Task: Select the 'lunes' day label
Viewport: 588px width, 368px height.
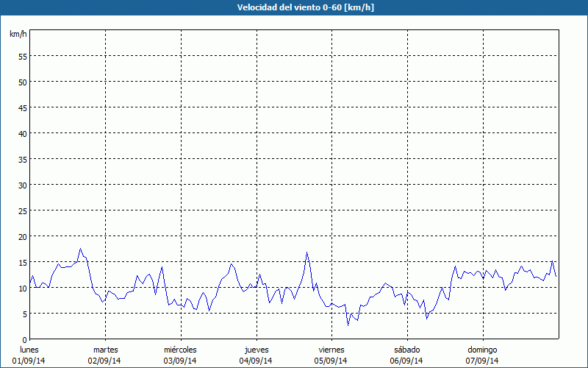Action: [x=29, y=350]
